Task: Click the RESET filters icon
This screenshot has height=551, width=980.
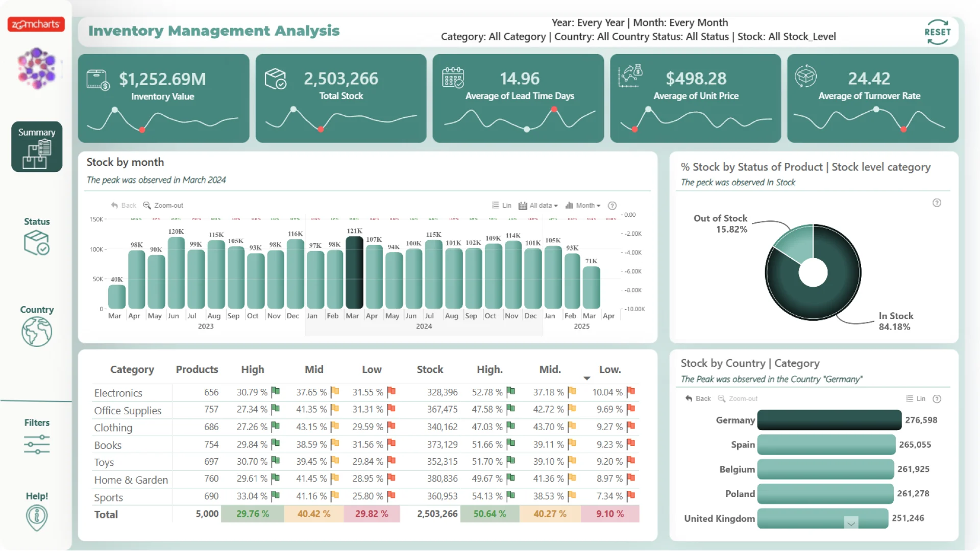Action: click(937, 32)
